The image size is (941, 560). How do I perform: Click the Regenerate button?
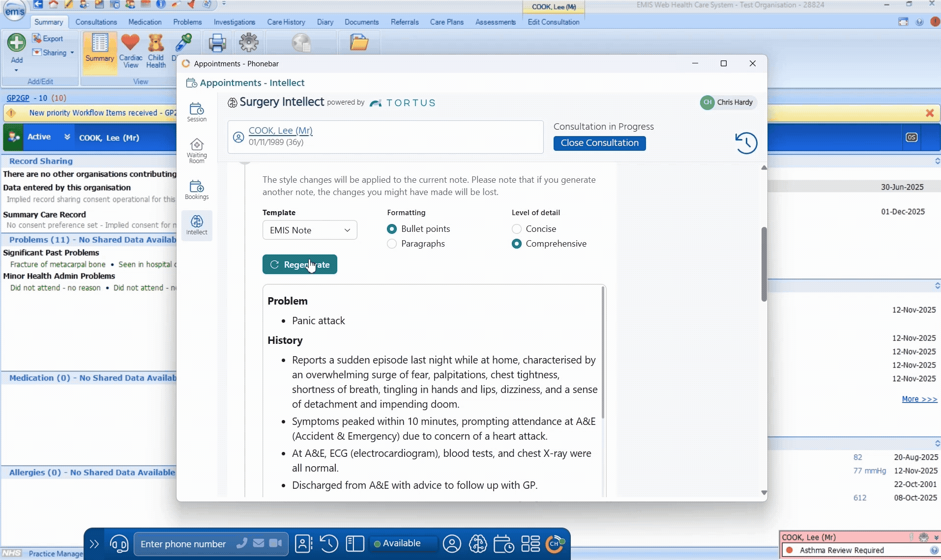(300, 264)
